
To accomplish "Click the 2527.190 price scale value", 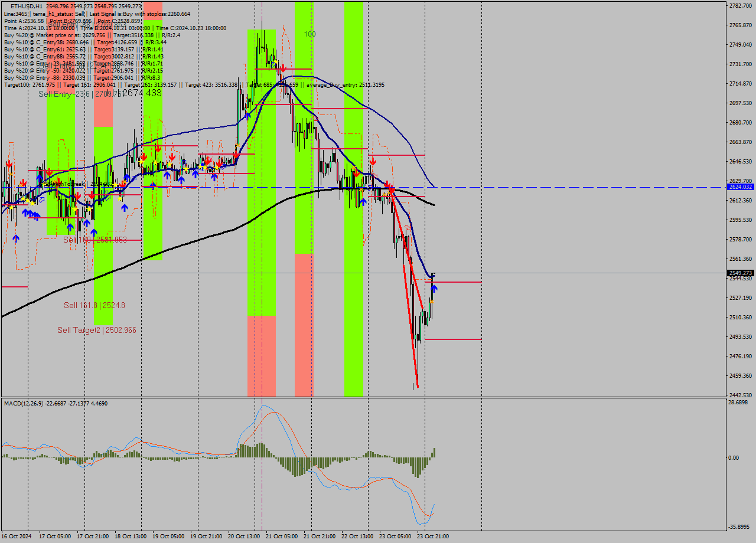I will coord(741,297).
